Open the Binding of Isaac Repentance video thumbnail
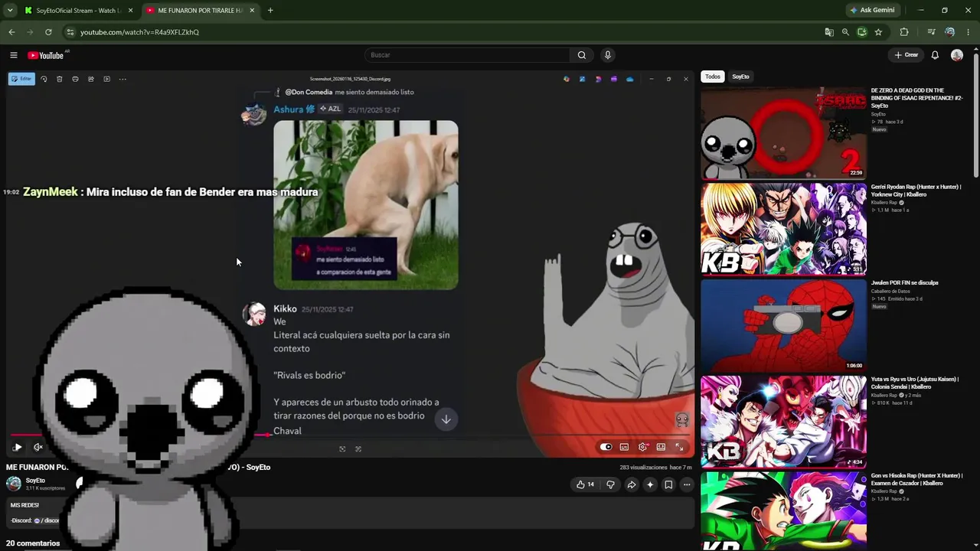The height and width of the screenshot is (551, 980). point(784,133)
